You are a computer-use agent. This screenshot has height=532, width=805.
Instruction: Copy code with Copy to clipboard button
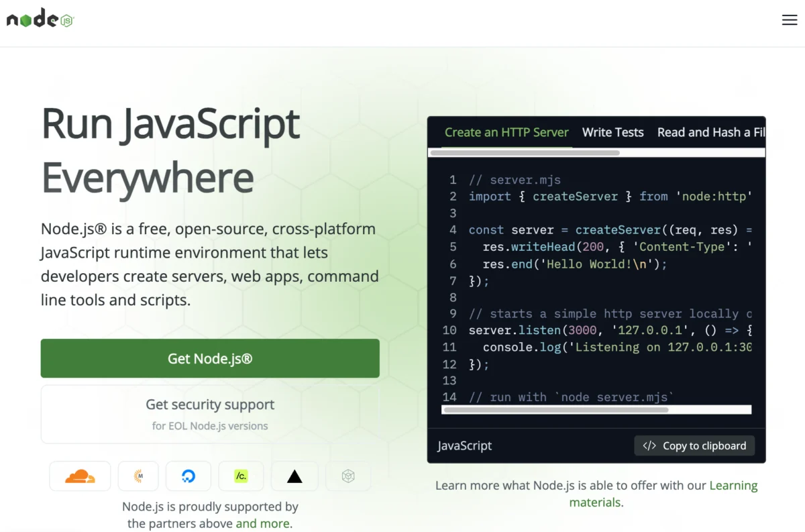pos(694,445)
